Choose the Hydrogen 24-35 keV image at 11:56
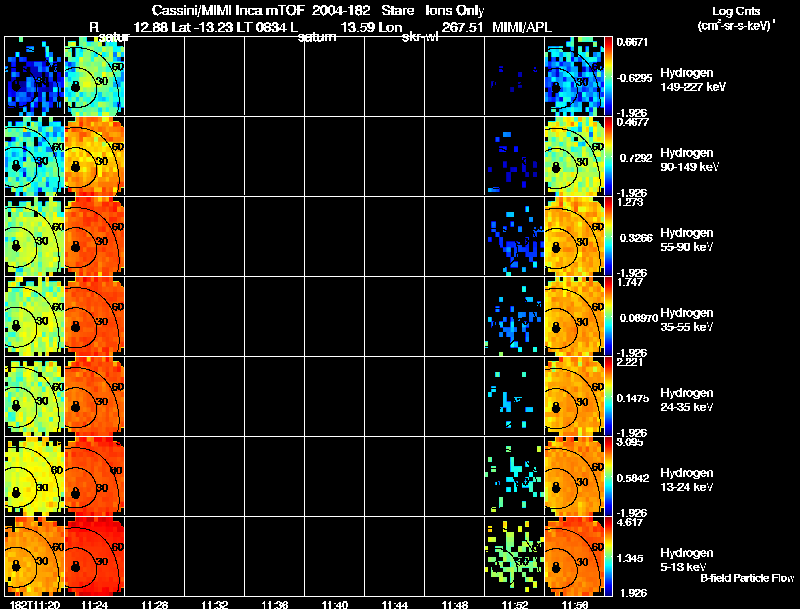The width and height of the screenshot is (800, 609). click(574, 396)
